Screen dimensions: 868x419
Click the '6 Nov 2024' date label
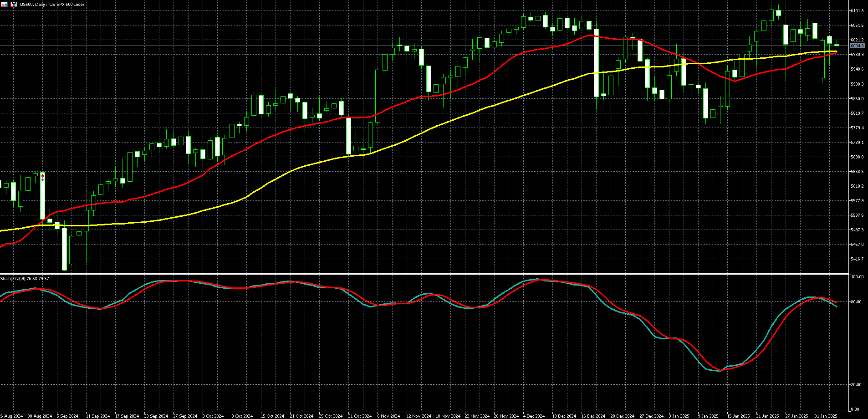coord(388,416)
